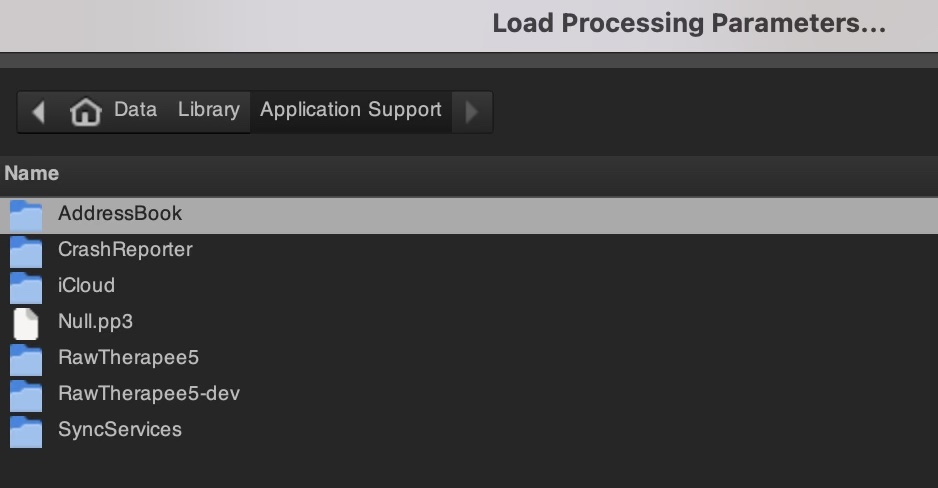The image size is (938, 488).
Task: Click the CrashReporter folder icon
Action: (26, 251)
